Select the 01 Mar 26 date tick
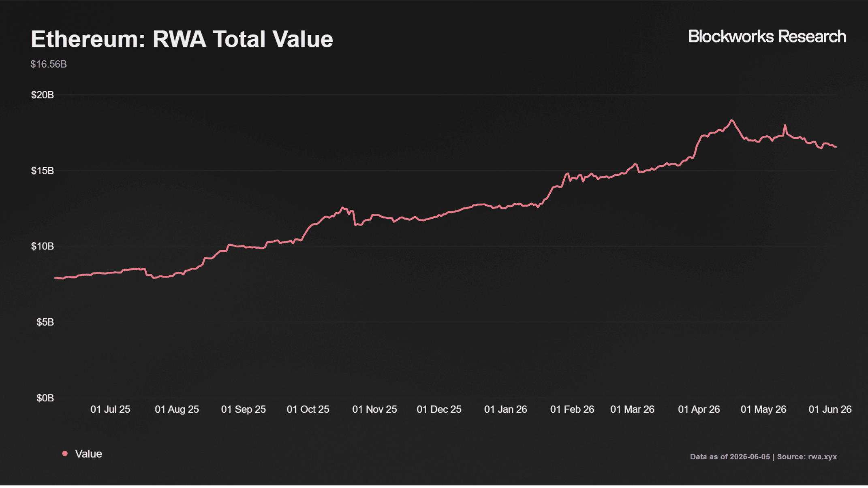 click(x=632, y=409)
